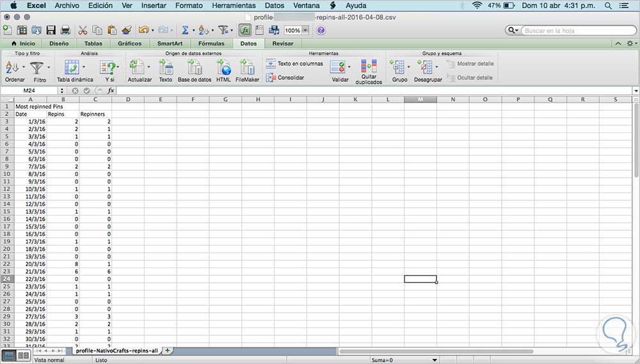The height and width of the screenshot is (364, 640).
Task: Click the Desagrupar icon
Action: [x=425, y=67]
